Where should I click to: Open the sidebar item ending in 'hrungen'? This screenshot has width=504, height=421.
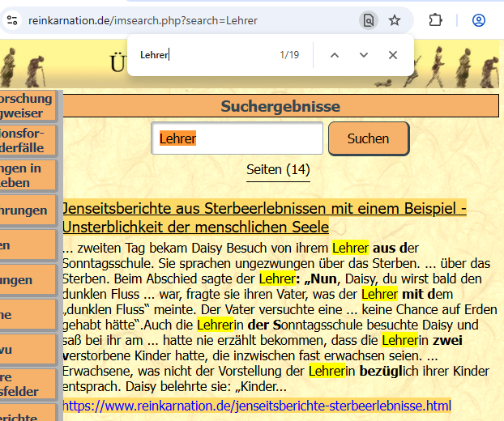28,210
